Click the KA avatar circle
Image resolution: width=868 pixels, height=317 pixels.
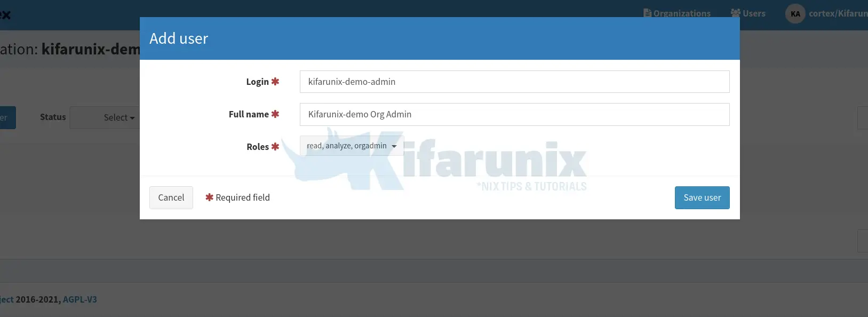(795, 14)
